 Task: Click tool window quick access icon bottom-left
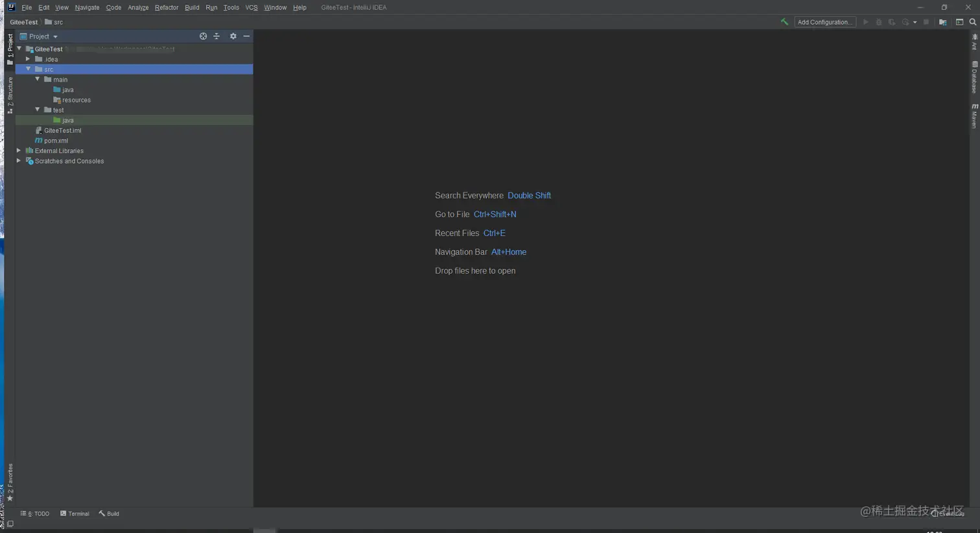(x=10, y=524)
